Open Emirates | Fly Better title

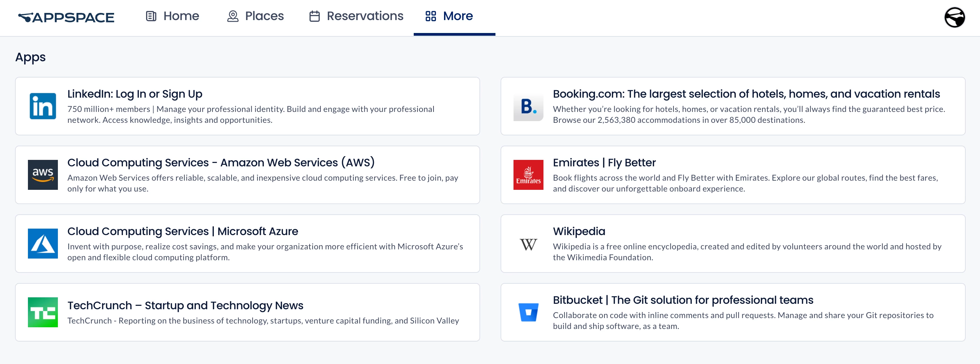(x=604, y=163)
